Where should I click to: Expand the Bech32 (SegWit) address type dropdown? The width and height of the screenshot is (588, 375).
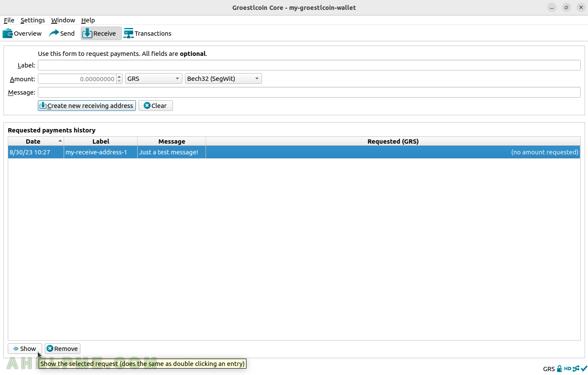coord(223,79)
